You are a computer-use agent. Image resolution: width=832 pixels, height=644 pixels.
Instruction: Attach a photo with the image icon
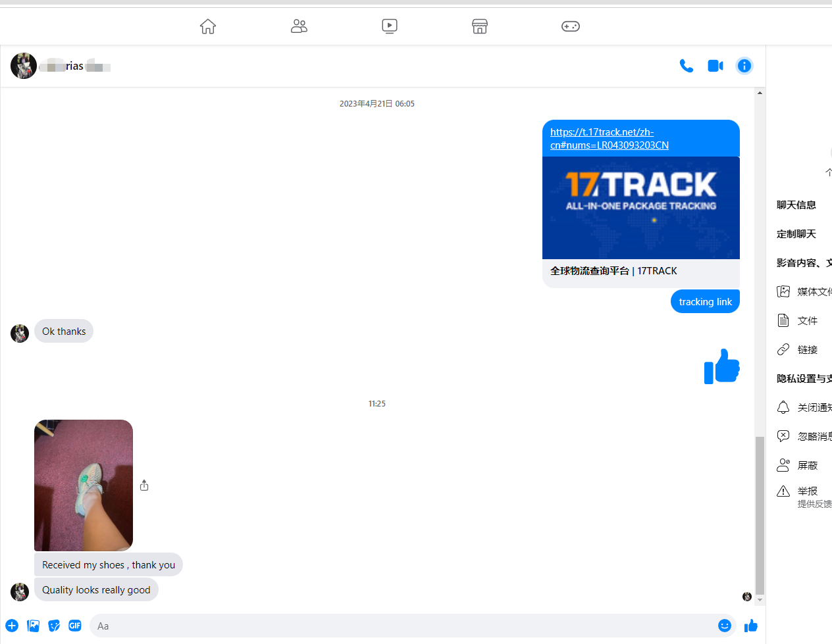click(x=33, y=626)
